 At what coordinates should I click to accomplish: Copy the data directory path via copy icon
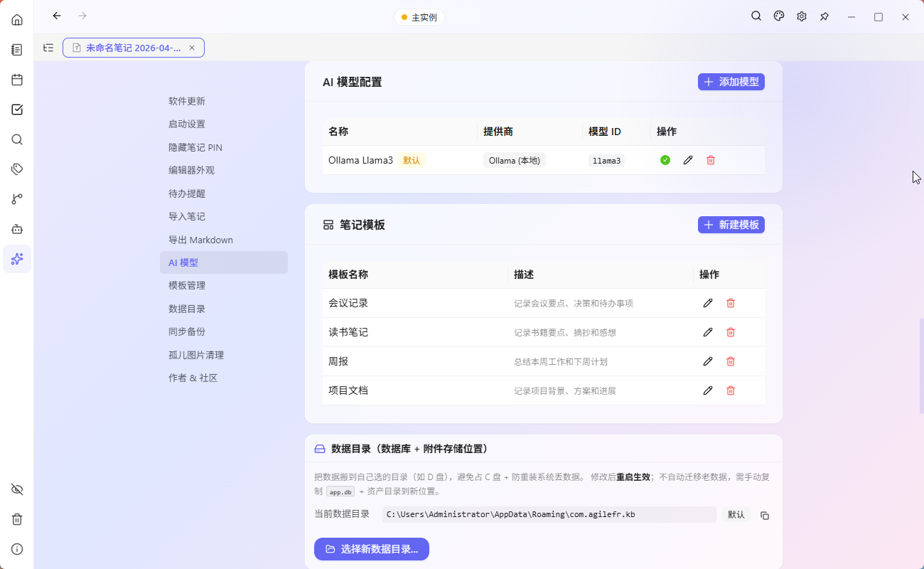(765, 515)
